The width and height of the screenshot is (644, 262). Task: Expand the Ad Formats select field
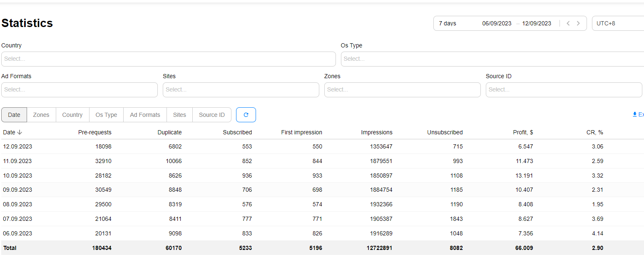click(x=79, y=90)
